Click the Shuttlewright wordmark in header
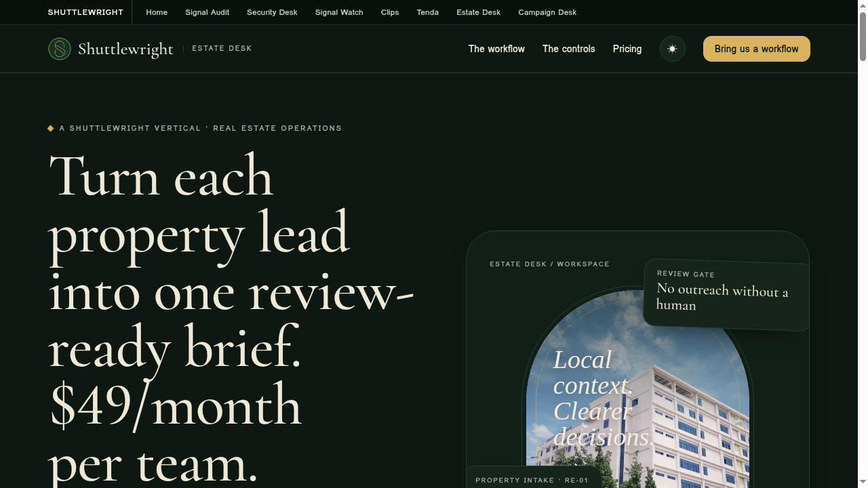 click(x=125, y=49)
